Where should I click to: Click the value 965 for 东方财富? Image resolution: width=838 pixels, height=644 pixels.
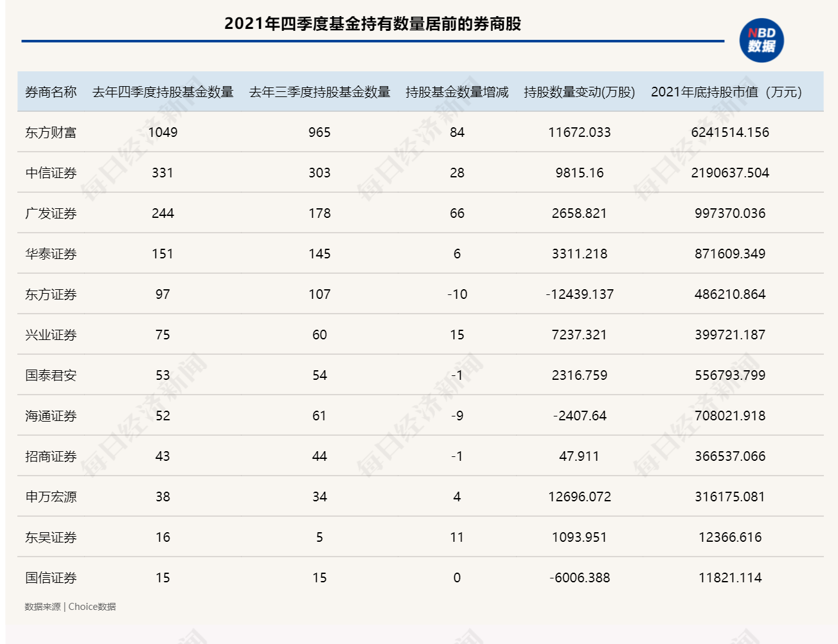[x=319, y=132]
